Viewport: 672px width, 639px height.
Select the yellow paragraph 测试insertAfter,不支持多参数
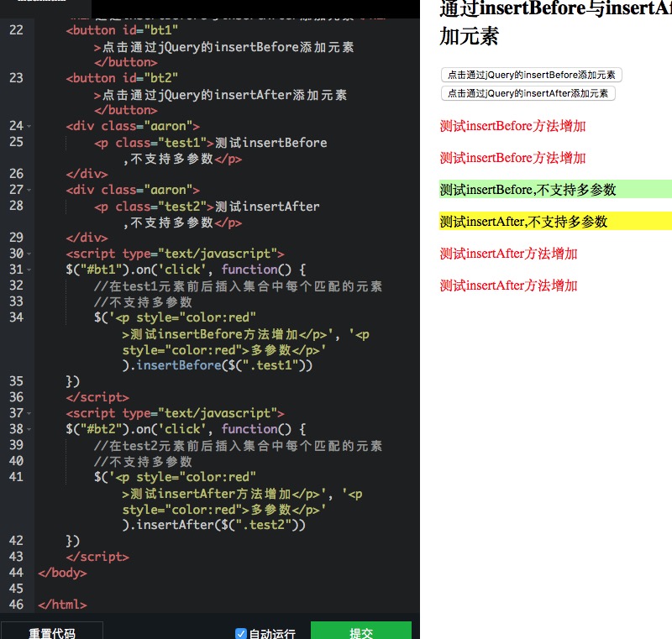555,222
